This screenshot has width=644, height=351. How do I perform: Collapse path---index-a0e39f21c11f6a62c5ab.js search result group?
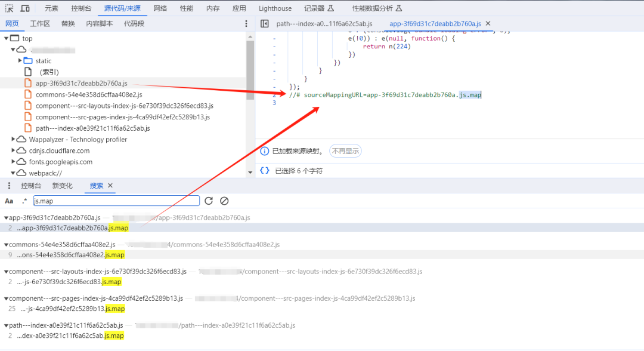(6, 325)
